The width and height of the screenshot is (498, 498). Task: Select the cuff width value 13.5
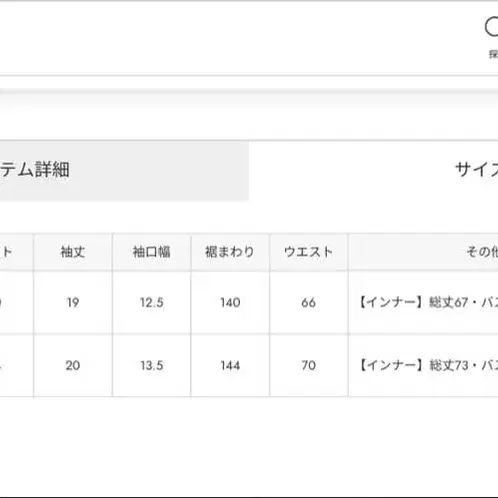[152, 366]
